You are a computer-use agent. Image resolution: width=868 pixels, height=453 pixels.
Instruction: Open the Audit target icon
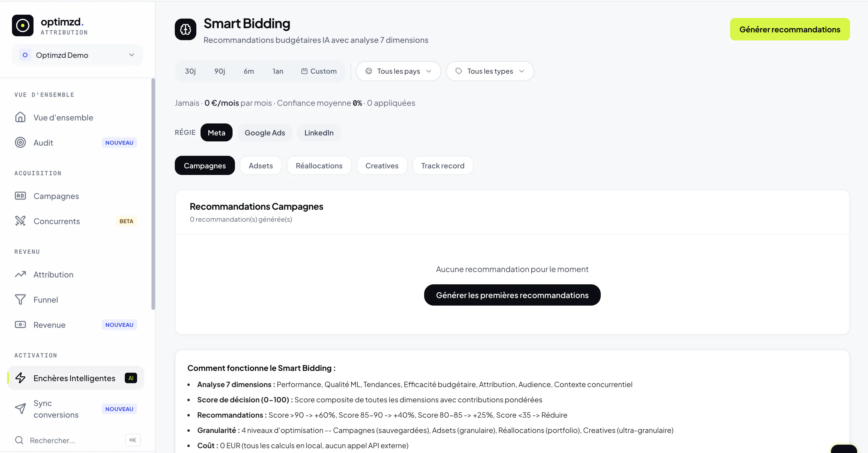point(20,142)
